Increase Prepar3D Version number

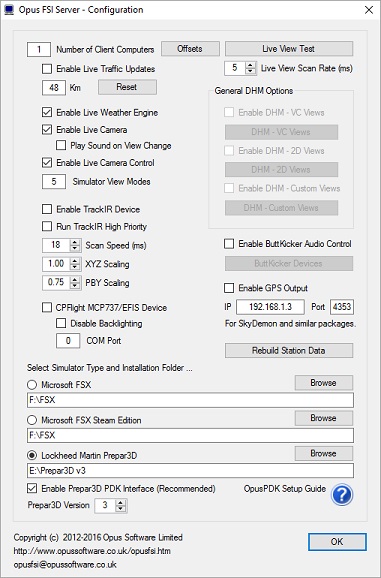point(120,502)
